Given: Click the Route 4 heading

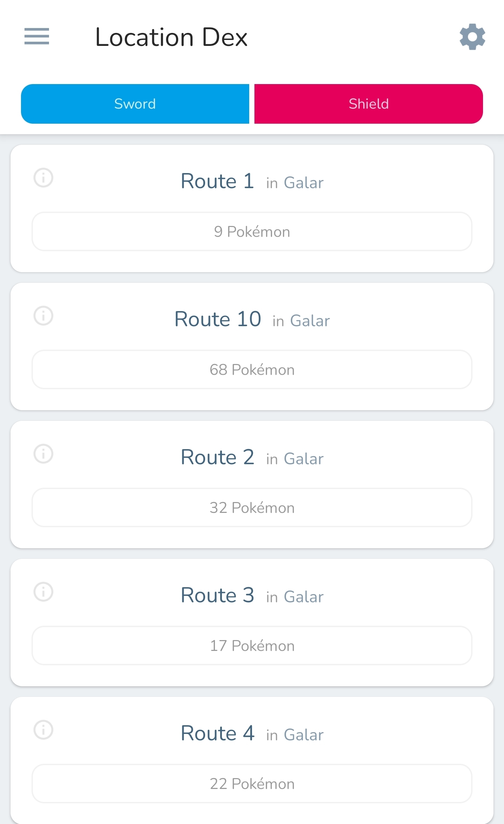Looking at the screenshot, I should point(217,733).
